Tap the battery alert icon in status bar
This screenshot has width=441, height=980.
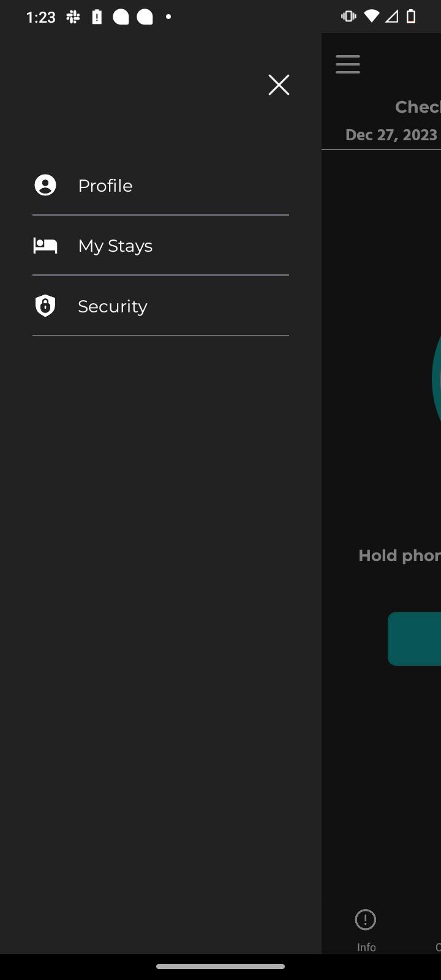[x=97, y=17]
